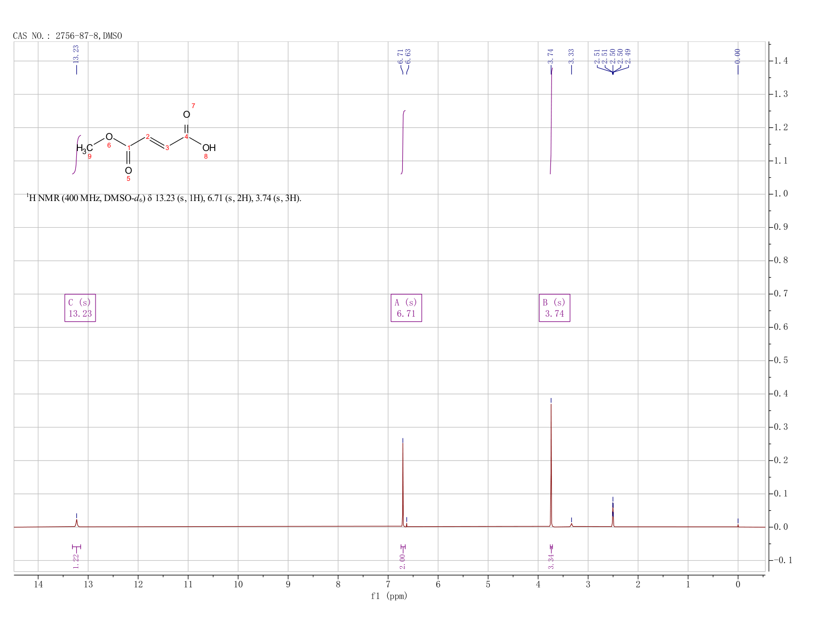Viewport: 834px width, 644px height.
Task: Click the multiplet box B (s) 3.74
Action: tap(554, 308)
